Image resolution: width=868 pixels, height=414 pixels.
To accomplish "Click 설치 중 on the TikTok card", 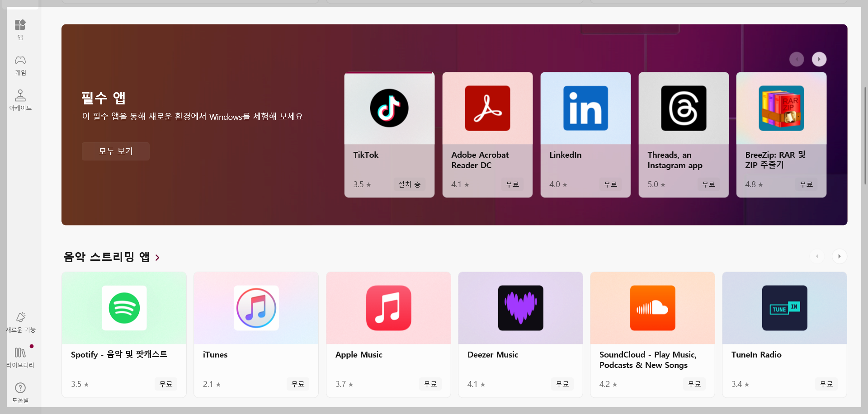I will 409,184.
